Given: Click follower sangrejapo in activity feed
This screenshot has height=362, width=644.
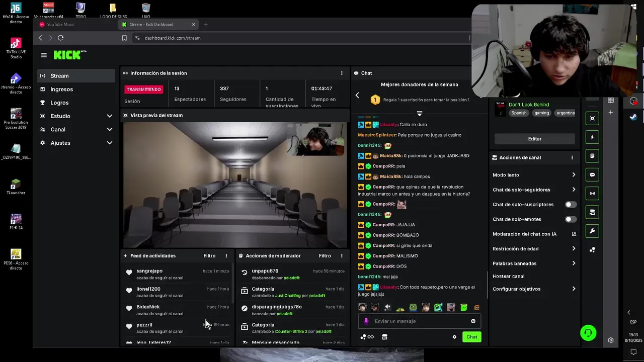Looking at the screenshot, I should (149, 271).
